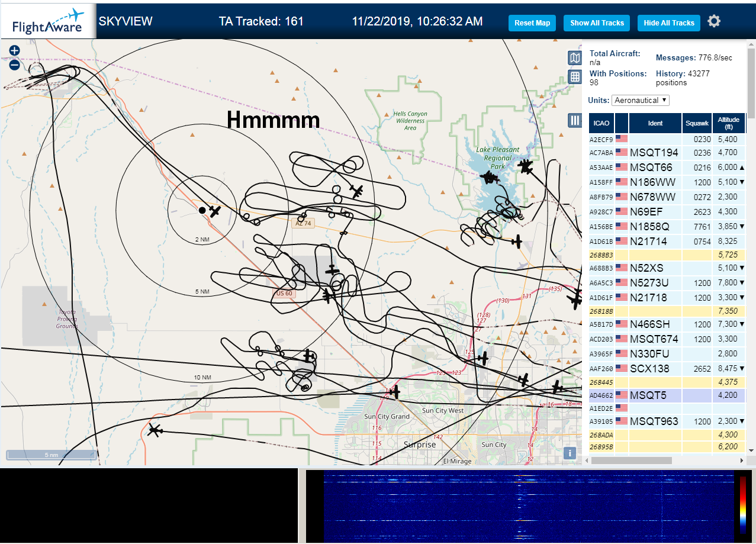Select aircraft icon just above US 60 label
The width and height of the screenshot is (756, 544).
333,270
